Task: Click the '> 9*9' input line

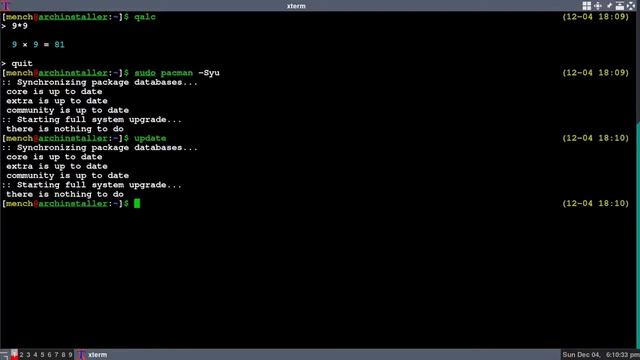Action: pyautogui.click(x=14, y=26)
